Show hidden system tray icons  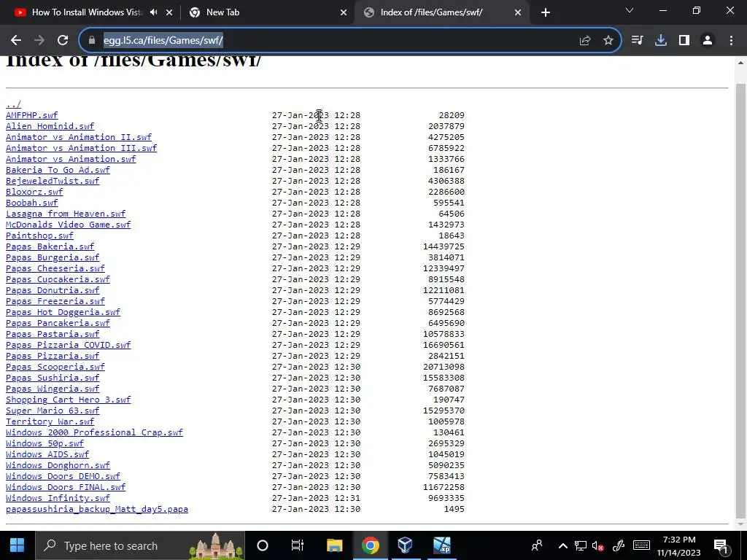pos(562,545)
